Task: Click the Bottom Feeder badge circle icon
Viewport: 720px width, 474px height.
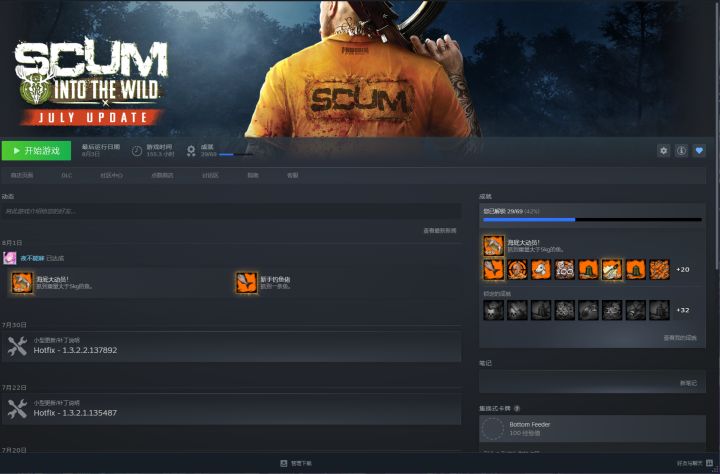Action: (493, 429)
